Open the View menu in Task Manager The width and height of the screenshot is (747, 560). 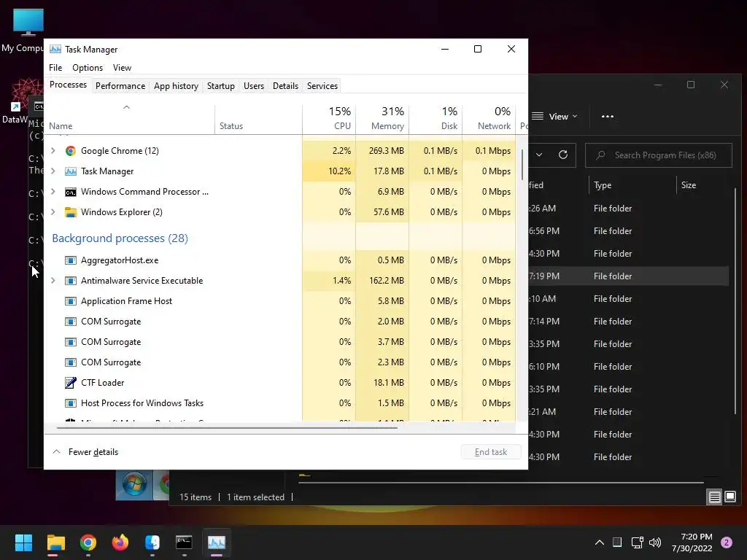(x=122, y=68)
